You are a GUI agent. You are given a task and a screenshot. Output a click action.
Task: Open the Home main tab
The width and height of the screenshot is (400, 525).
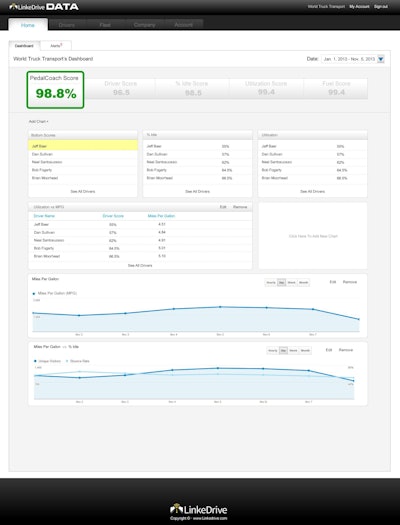tap(28, 25)
